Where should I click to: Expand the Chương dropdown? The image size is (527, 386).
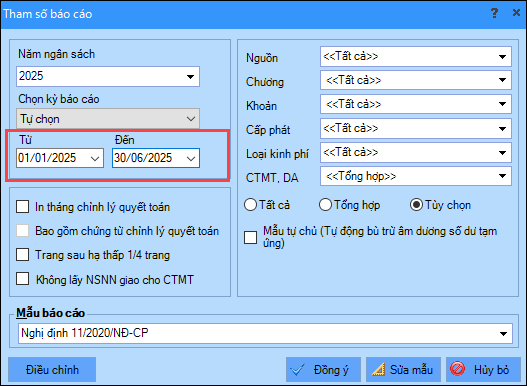click(x=502, y=80)
